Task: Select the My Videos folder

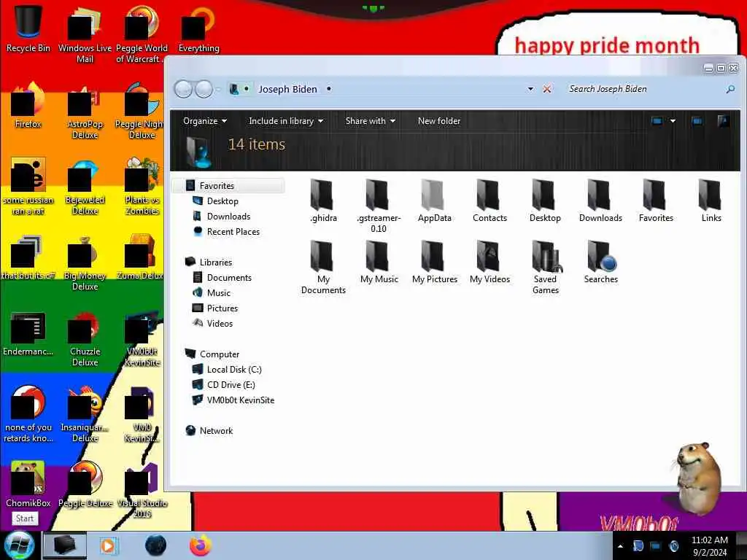Action: pyautogui.click(x=489, y=262)
